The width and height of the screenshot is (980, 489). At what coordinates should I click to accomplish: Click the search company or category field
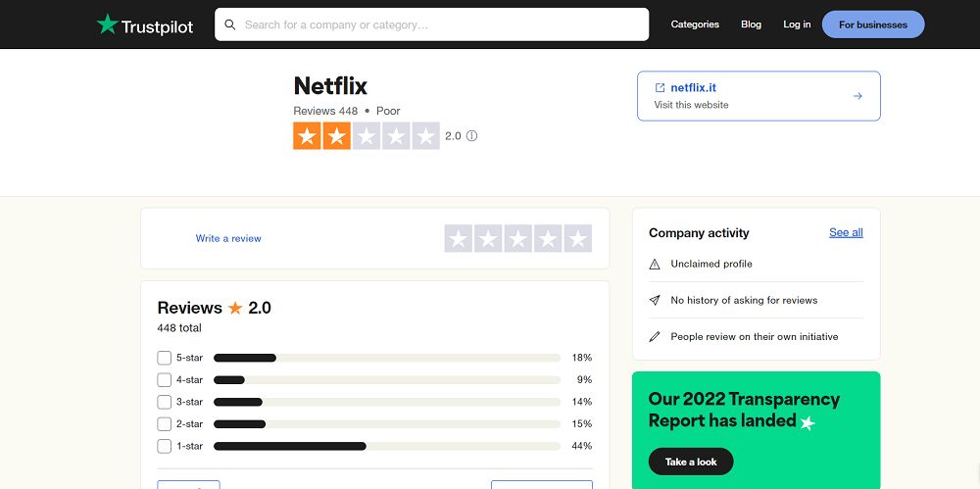coord(432,24)
